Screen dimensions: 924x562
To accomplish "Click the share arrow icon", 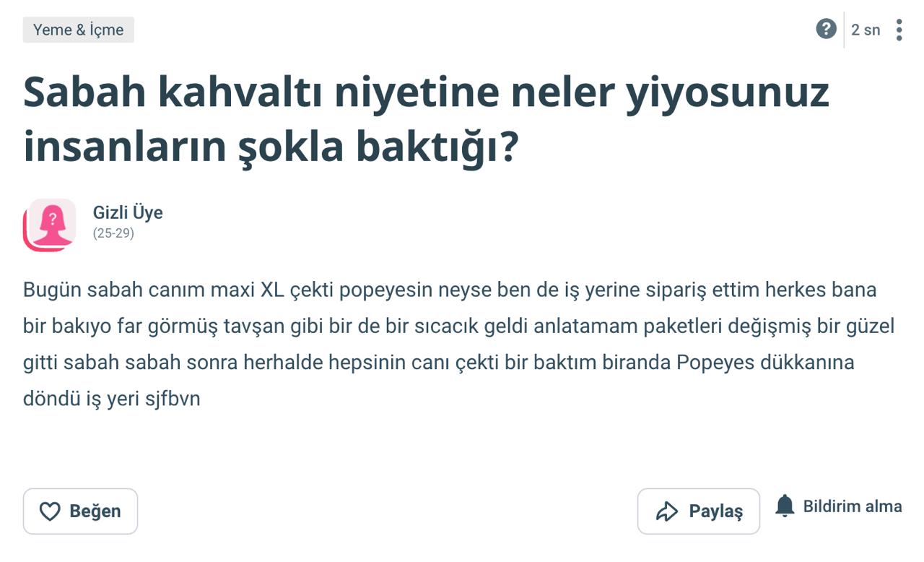I will pos(666,511).
